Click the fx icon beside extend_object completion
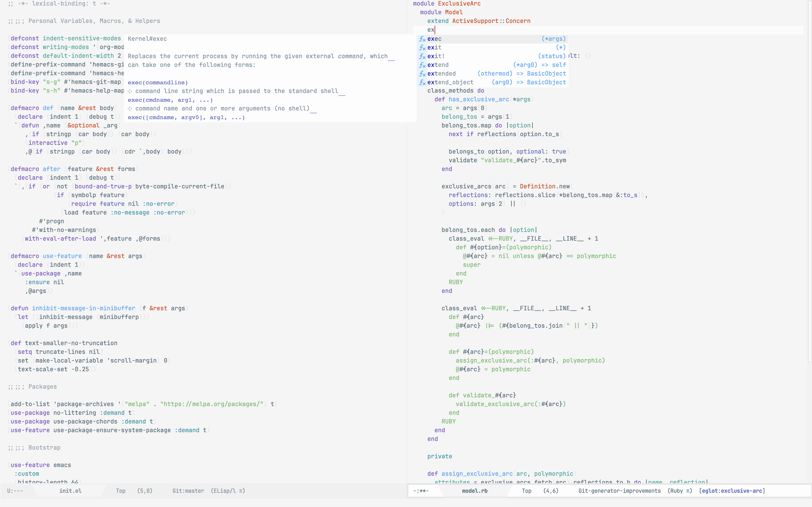Image resolution: width=812 pixels, height=507 pixels. click(x=422, y=83)
